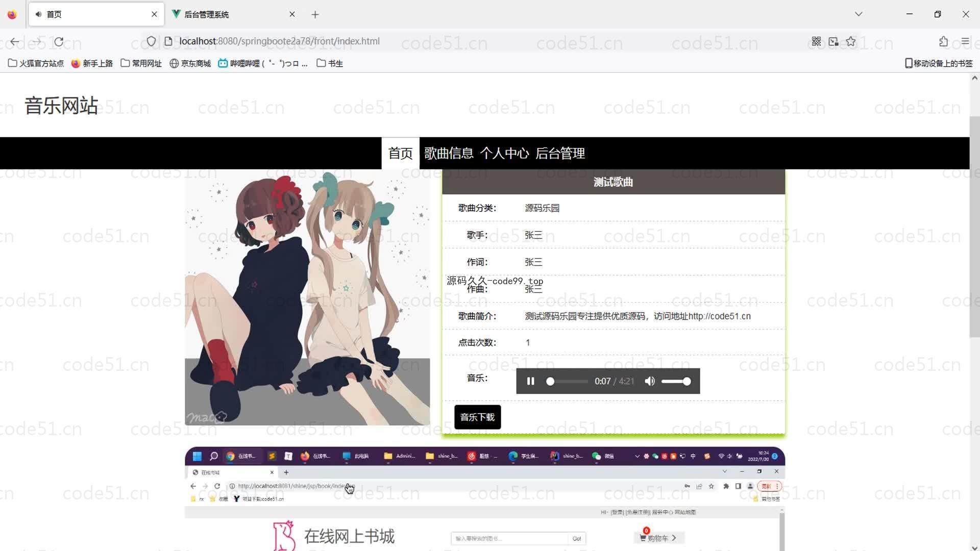
Task: Click the vertical page scrollbar thumb
Action: point(974,227)
